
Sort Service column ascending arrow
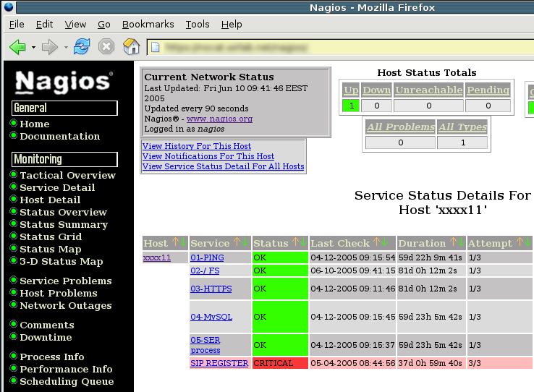237,242
